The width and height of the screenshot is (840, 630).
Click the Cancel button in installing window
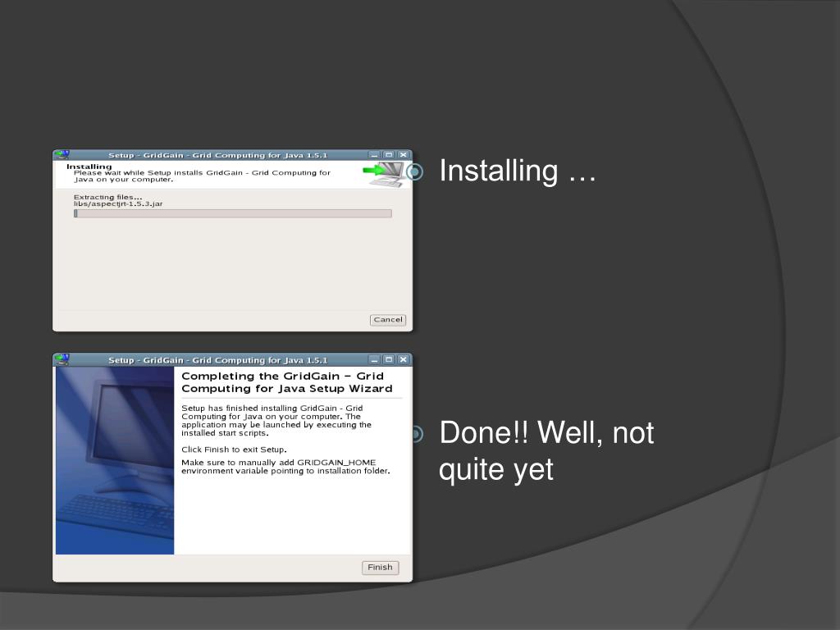click(x=387, y=320)
